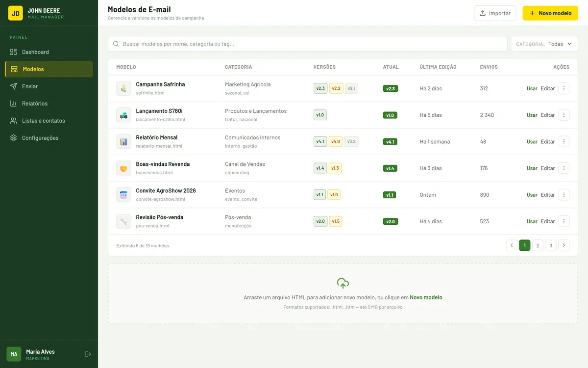This screenshot has width=588, height=368.
Task: Click the Revisão Pós-venda wrench icon
Action: click(123, 221)
